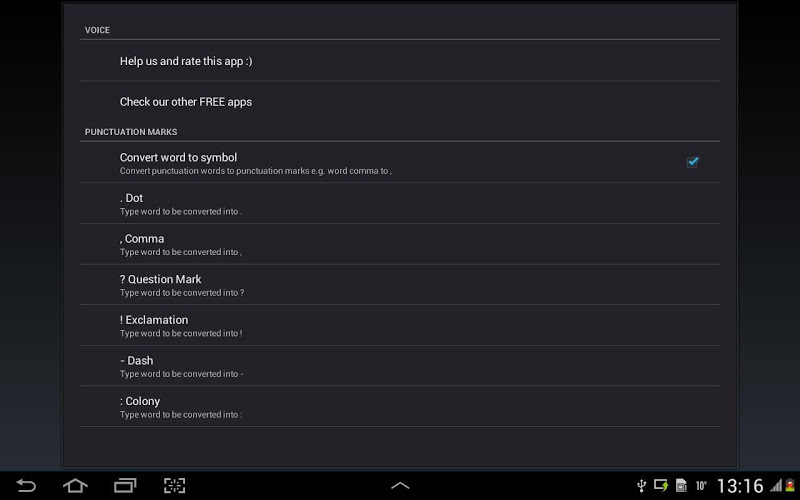Open the clock showing 13:16

pos(740,485)
